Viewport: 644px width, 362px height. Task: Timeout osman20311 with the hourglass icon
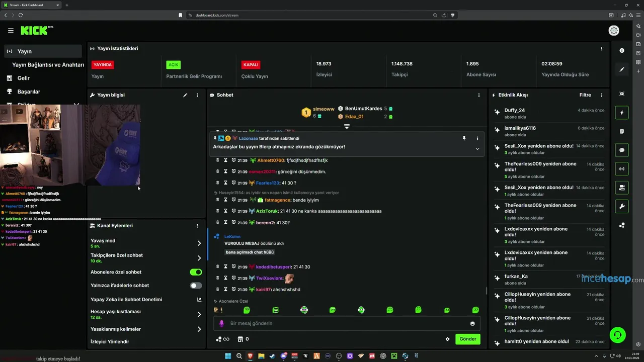[226, 171]
